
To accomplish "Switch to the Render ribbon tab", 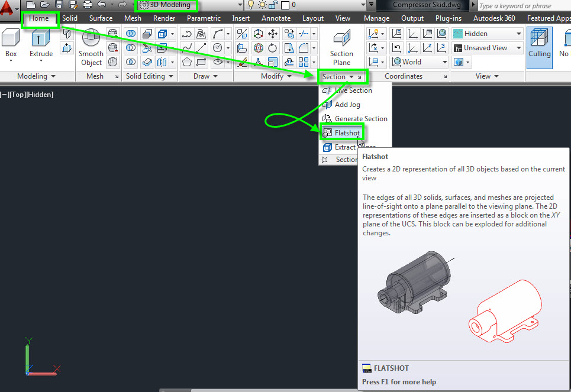I will (x=164, y=18).
